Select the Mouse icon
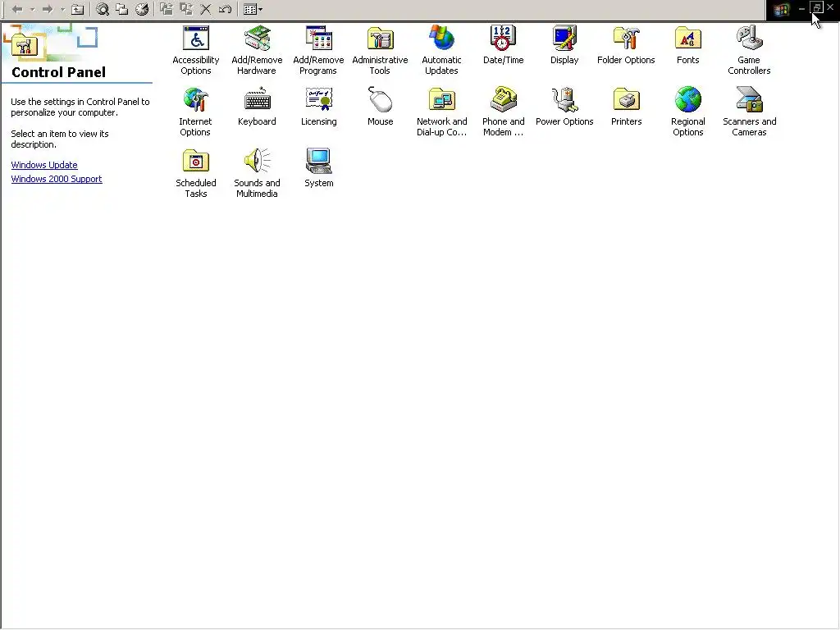 tap(381, 107)
